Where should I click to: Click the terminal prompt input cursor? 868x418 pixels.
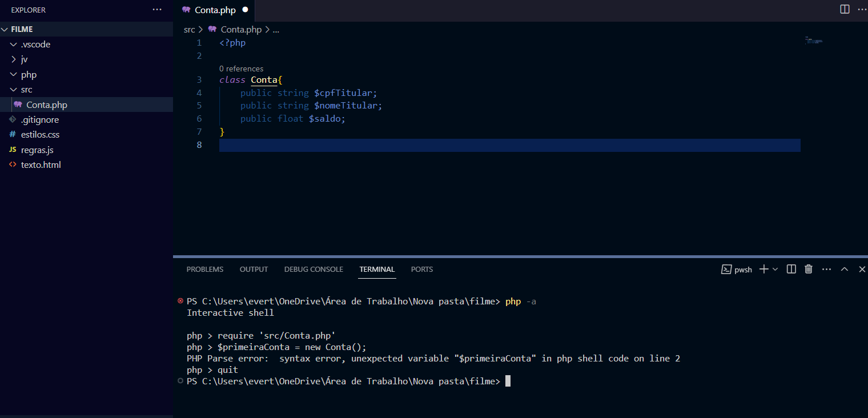508,381
